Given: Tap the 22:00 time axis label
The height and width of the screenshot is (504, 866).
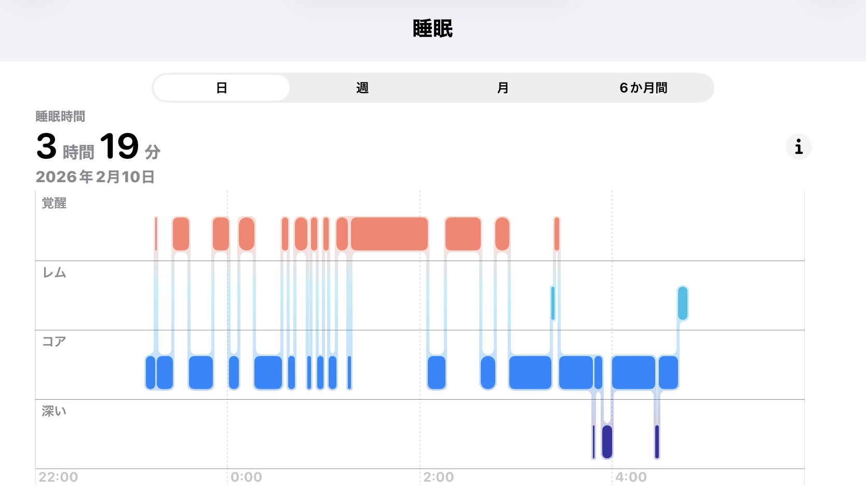Looking at the screenshot, I should click(x=58, y=477).
